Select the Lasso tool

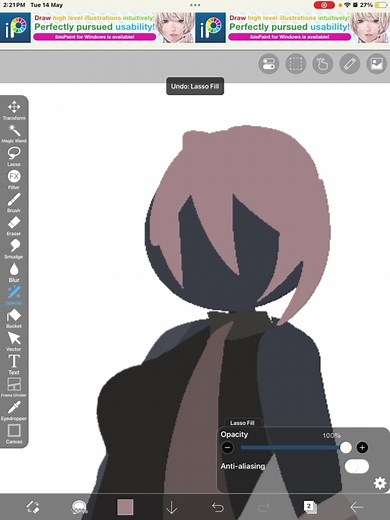14,156
